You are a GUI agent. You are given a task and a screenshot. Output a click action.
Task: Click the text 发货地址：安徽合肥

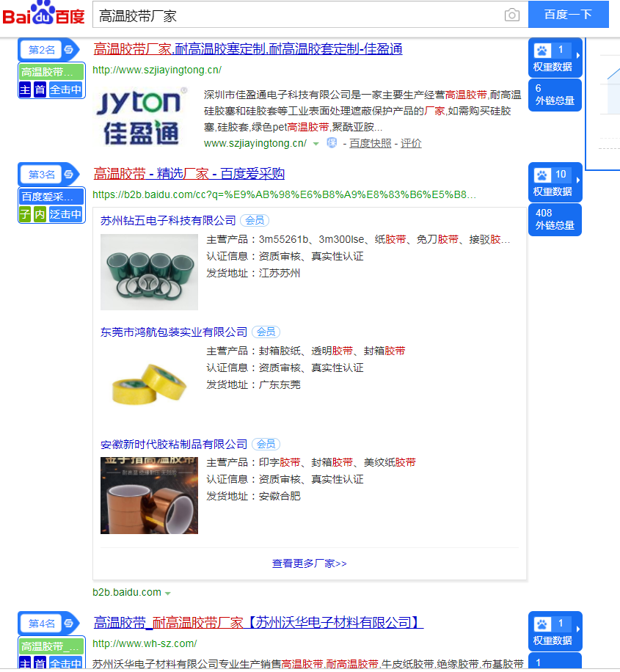point(253,496)
